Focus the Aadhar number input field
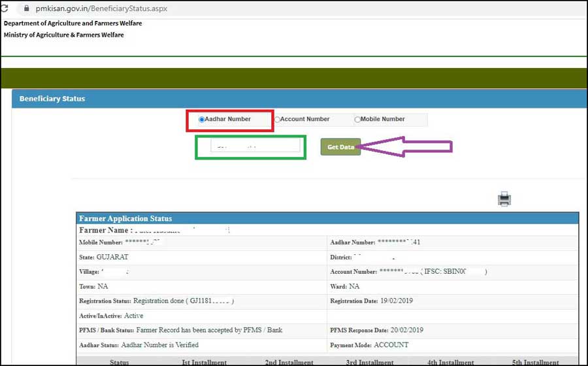Screen dimensions: 588x366 pyautogui.click(x=255, y=146)
